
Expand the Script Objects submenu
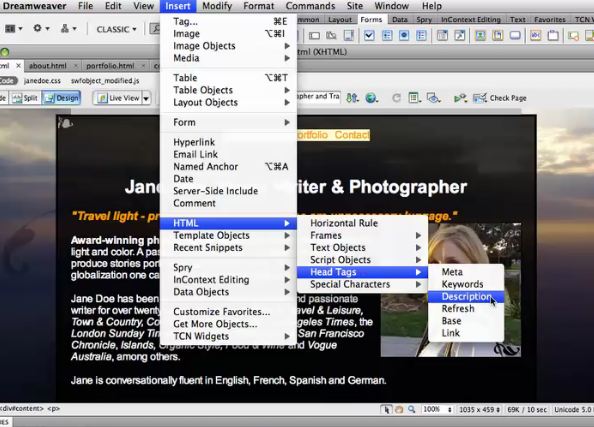(363, 260)
